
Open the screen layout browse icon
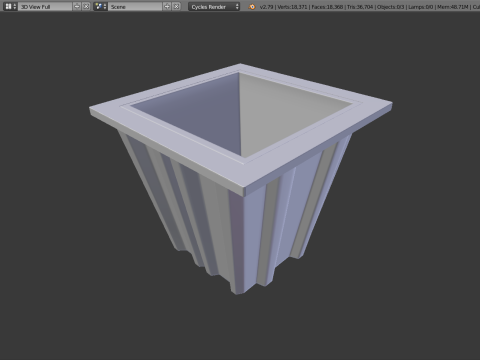point(10,6)
